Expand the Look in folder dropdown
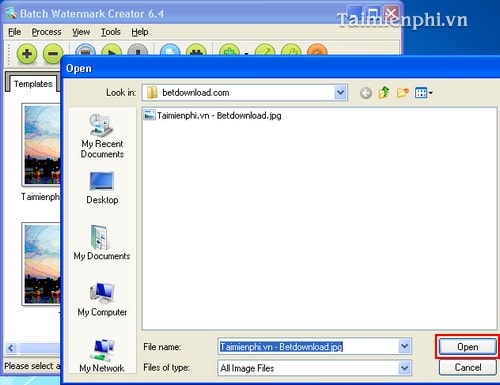This screenshot has height=385, width=500. (340, 93)
